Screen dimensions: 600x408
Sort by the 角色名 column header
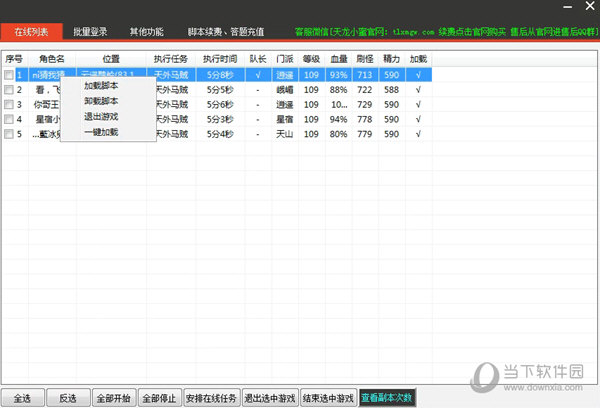(52, 59)
